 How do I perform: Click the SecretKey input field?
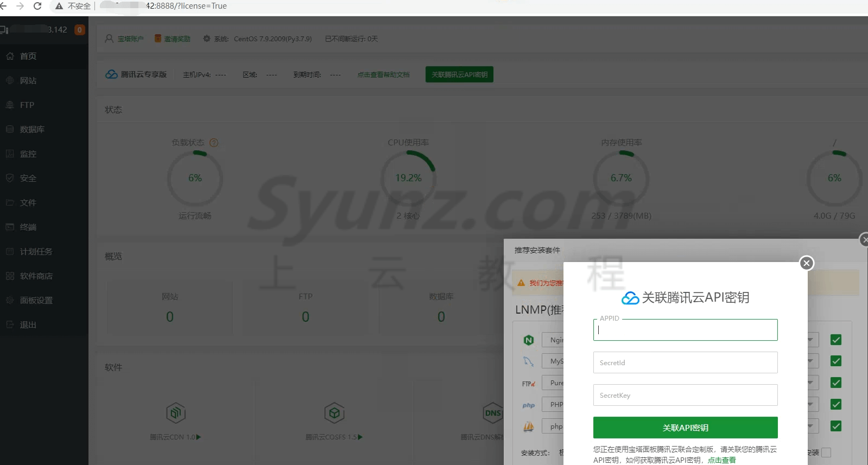point(685,395)
